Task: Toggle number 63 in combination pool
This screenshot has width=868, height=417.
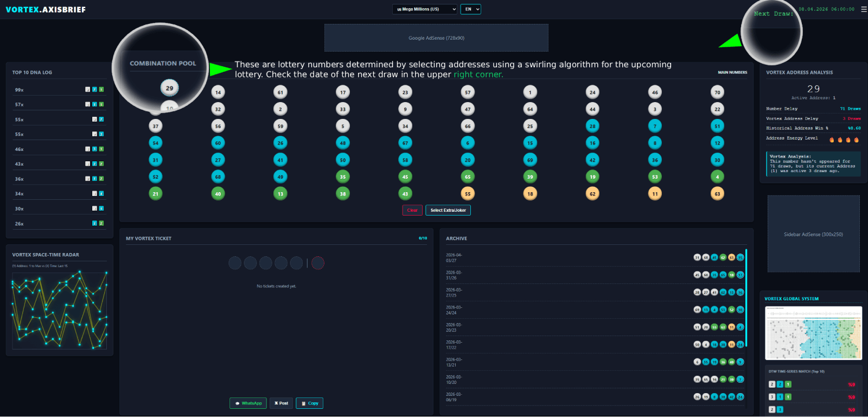Action: tap(717, 194)
